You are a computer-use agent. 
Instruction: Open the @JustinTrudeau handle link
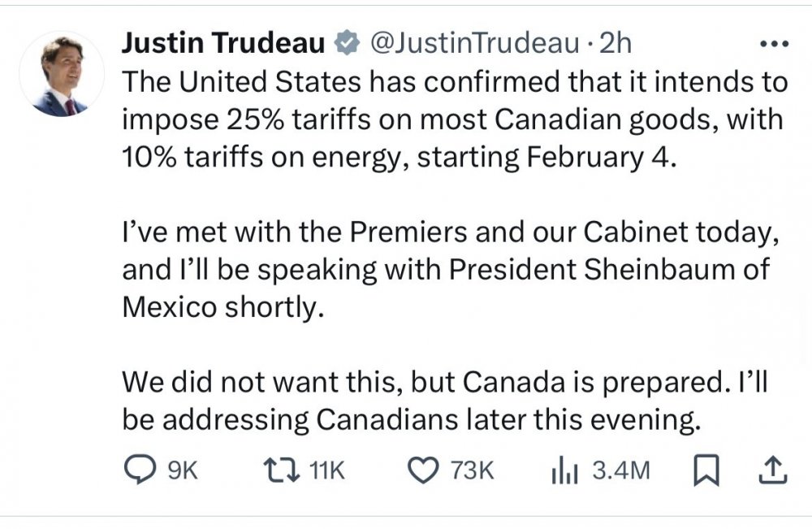pos(473,43)
